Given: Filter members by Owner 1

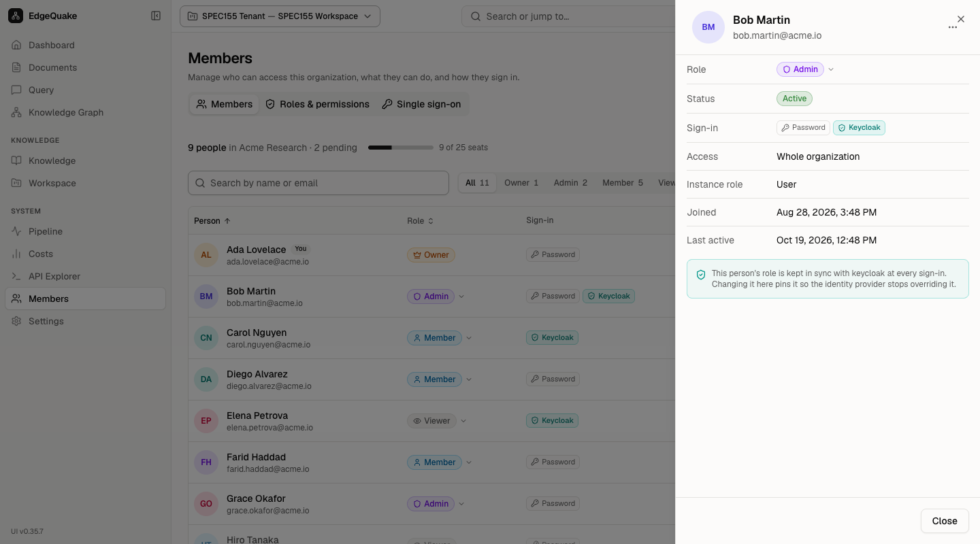Looking at the screenshot, I should click(x=521, y=183).
